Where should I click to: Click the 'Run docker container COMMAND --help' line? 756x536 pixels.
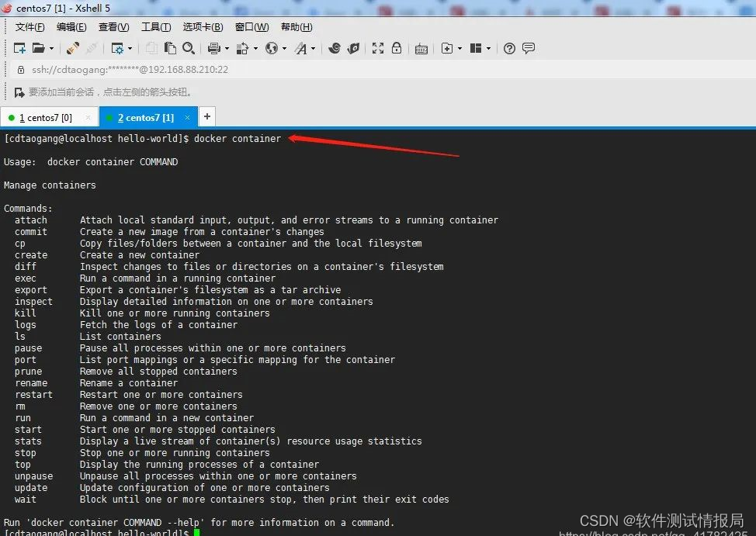click(x=199, y=523)
